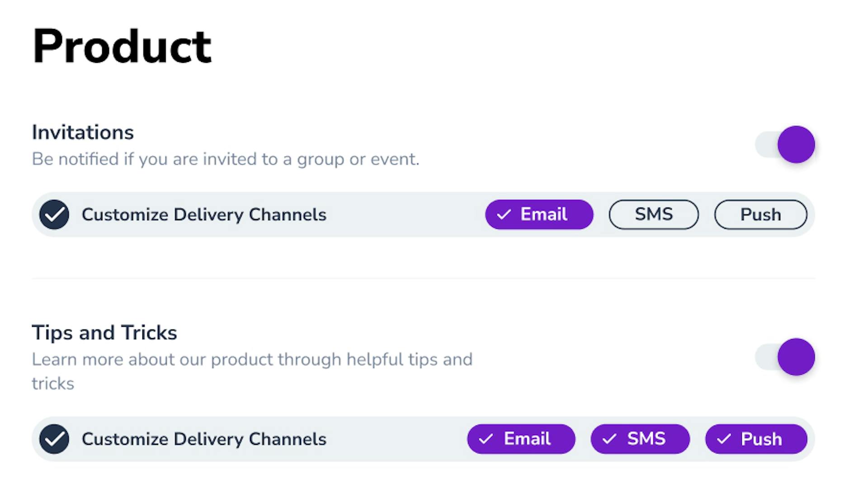
Task: Toggle the Tips and Tricks notification switch
Action: pos(784,357)
